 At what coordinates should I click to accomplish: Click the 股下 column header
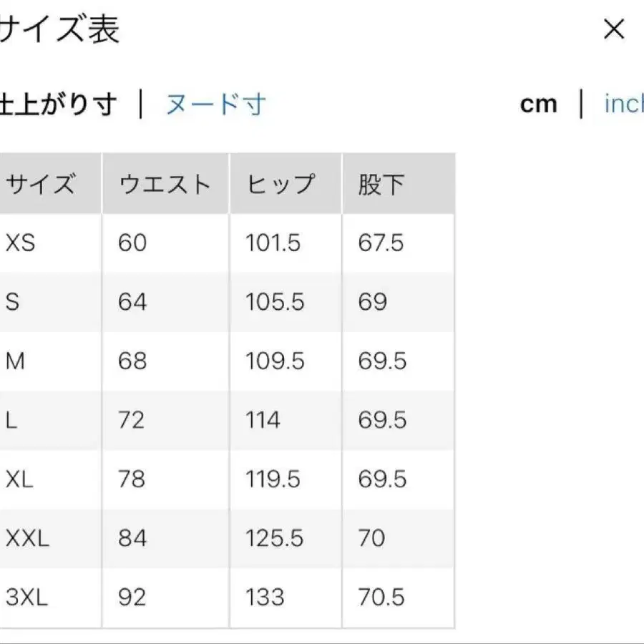coord(379,182)
